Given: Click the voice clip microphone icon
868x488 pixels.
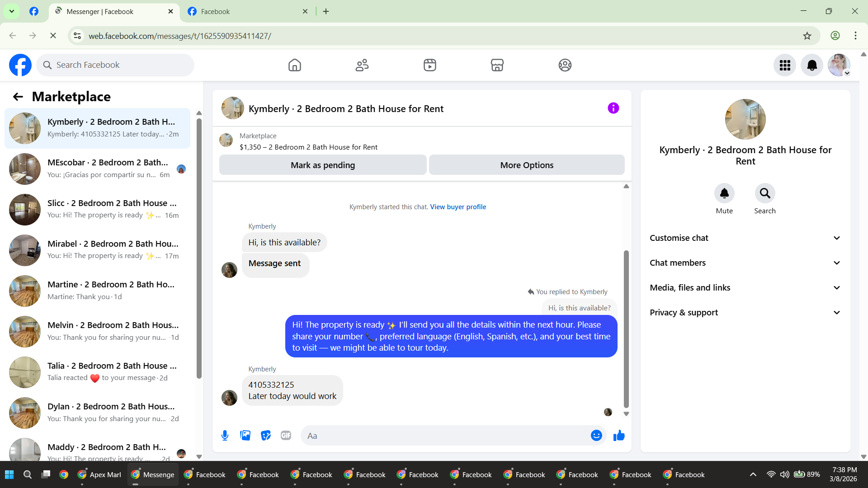Looking at the screenshot, I should click(x=225, y=436).
